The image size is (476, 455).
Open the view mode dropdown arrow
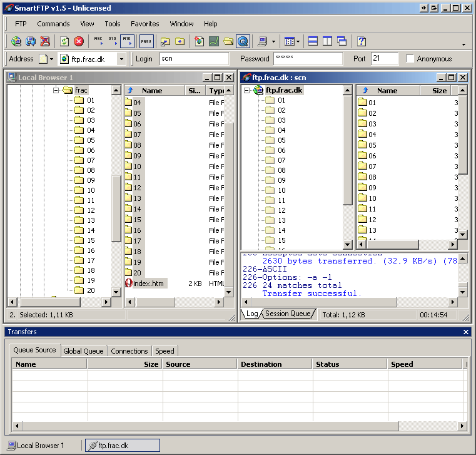click(298, 41)
